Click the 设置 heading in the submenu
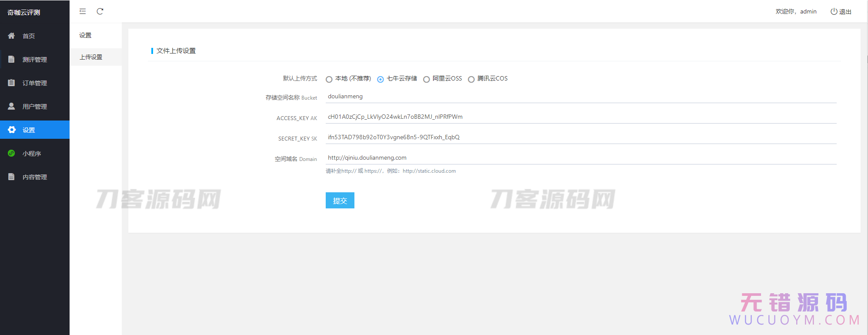The height and width of the screenshot is (335, 868). click(x=85, y=35)
